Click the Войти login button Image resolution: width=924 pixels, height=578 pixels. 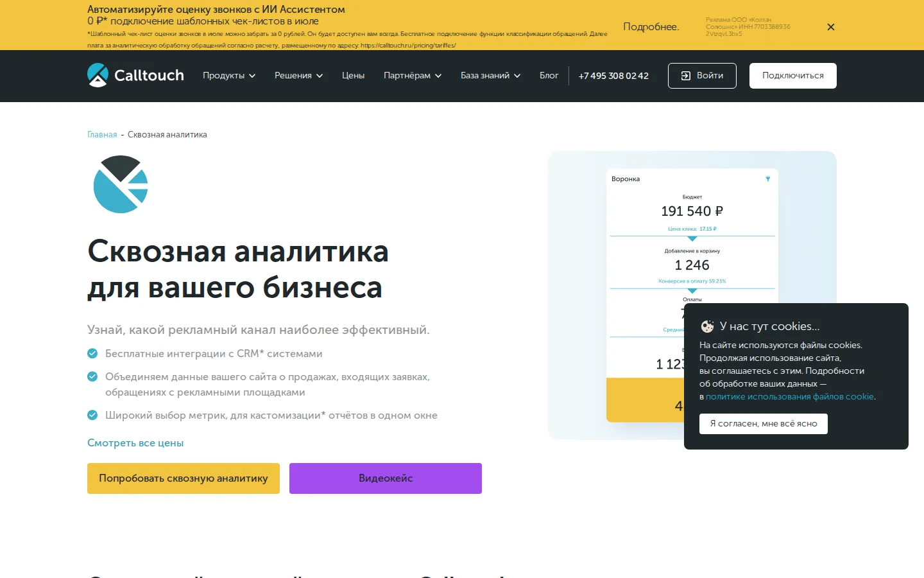[x=702, y=76]
